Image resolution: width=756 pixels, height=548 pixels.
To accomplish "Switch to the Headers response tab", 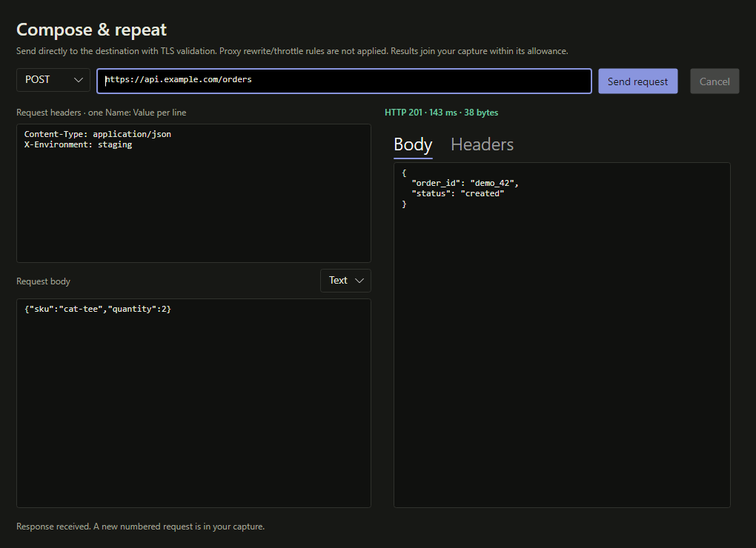I will pyautogui.click(x=483, y=144).
